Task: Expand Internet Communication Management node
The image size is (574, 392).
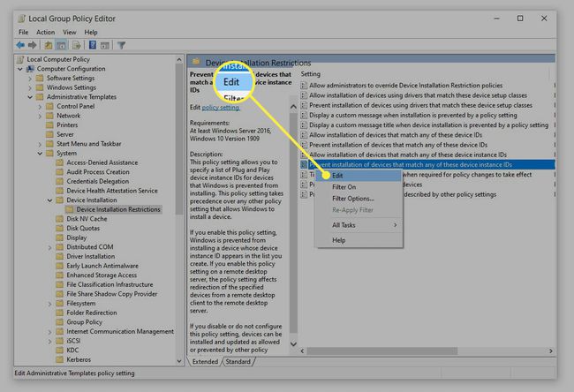Action: pos(49,332)
